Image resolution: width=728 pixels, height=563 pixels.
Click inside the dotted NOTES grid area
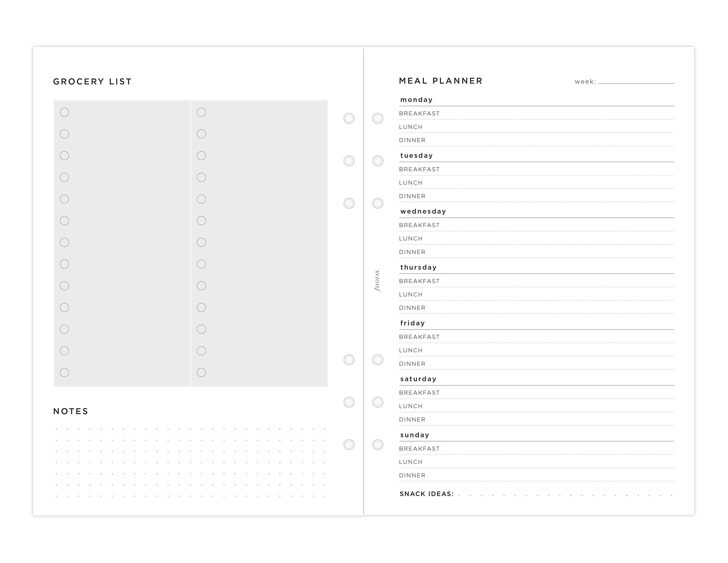tap(190, 462)
